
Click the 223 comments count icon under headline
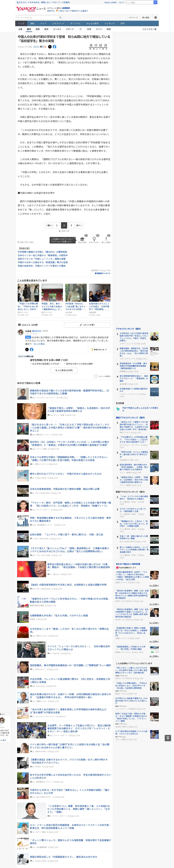(x=37, y=47)
